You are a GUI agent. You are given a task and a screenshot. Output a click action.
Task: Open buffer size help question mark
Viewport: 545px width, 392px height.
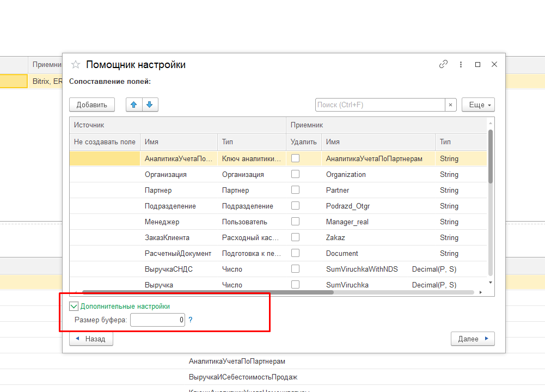pos(190,320)
